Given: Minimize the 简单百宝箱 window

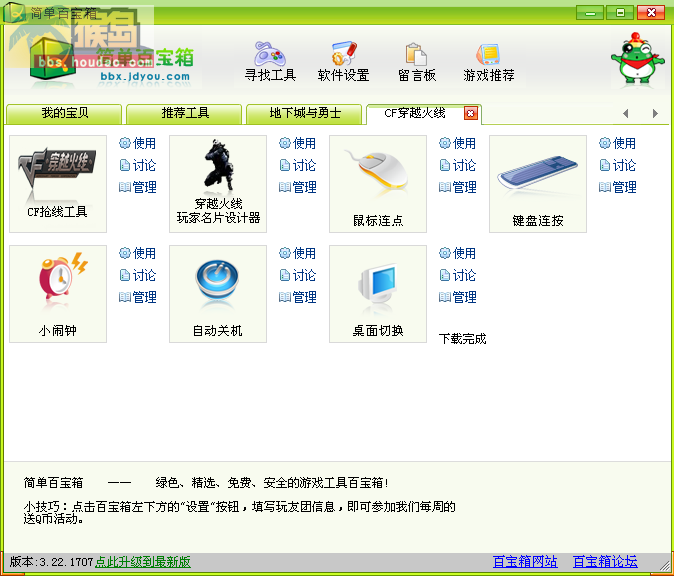Looking at the screenshot, I should (x=590, y=13).
